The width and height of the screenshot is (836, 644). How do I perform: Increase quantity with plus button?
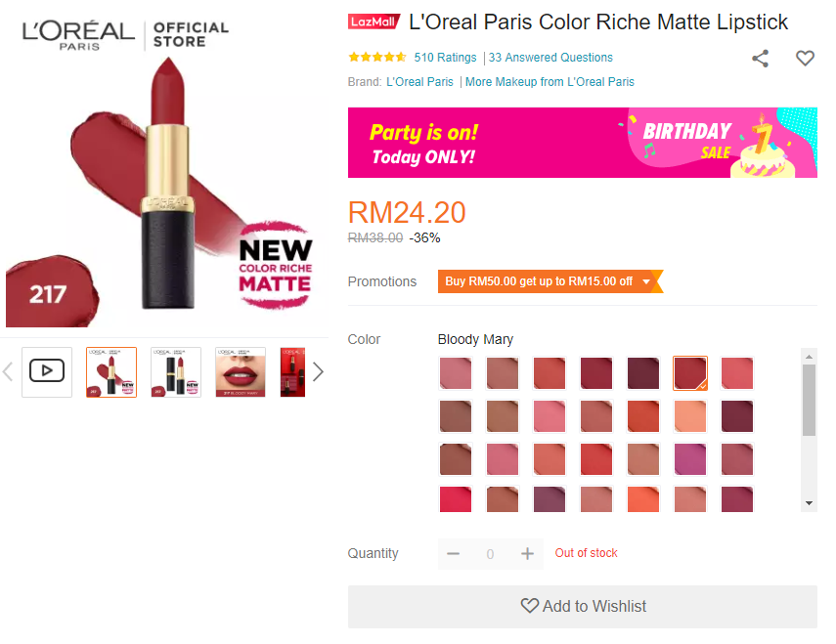point(527,554)
